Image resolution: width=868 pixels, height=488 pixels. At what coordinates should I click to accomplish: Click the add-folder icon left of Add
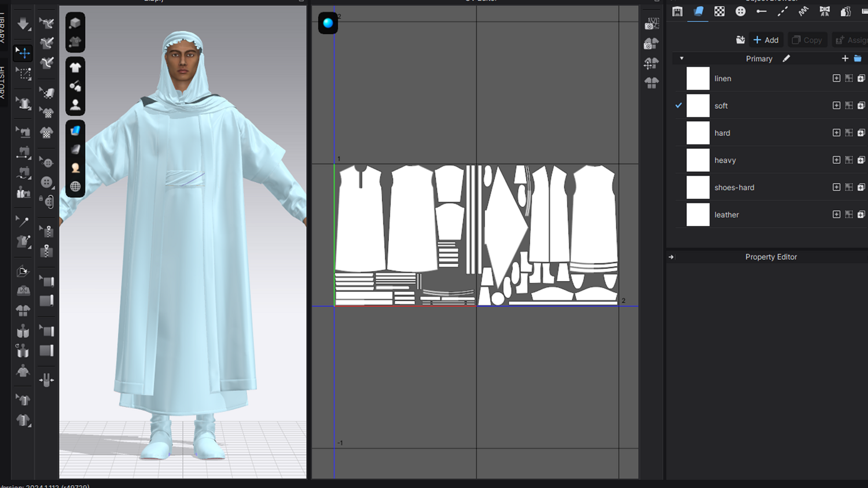point(740,40)
